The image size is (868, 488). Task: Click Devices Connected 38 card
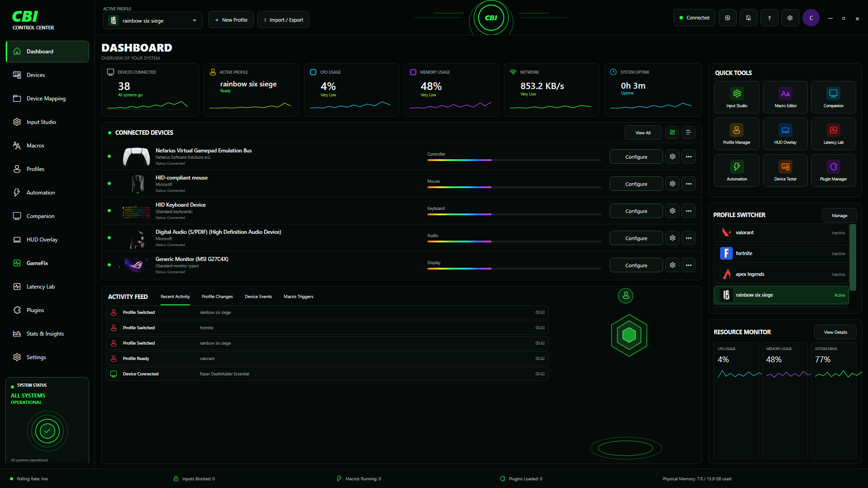click(x=150, y=90)
